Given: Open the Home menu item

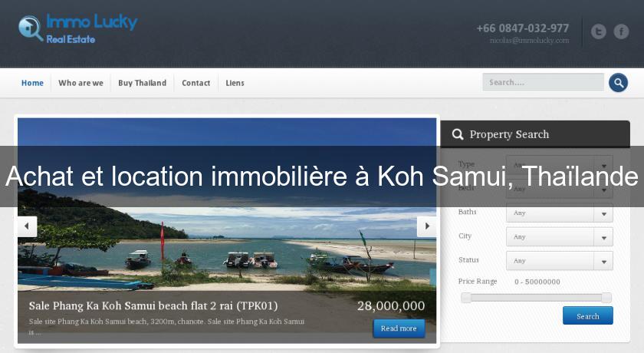Looking at the screenshot, I should tap(32, 83).
